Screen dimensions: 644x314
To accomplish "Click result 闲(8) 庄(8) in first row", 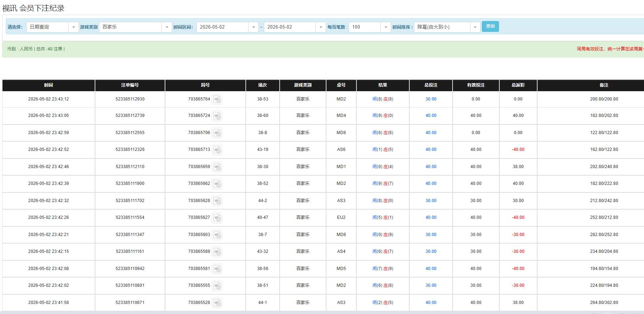I will 383,99.
